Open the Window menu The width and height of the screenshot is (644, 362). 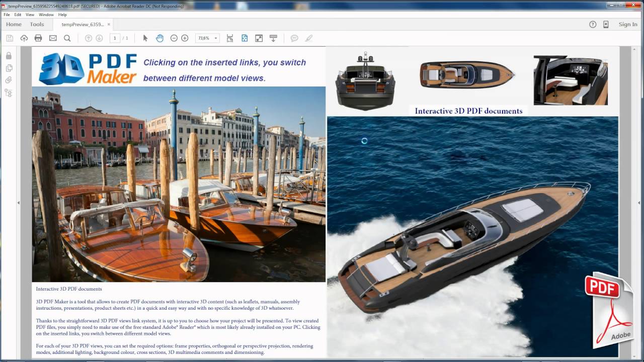[46, 15]
